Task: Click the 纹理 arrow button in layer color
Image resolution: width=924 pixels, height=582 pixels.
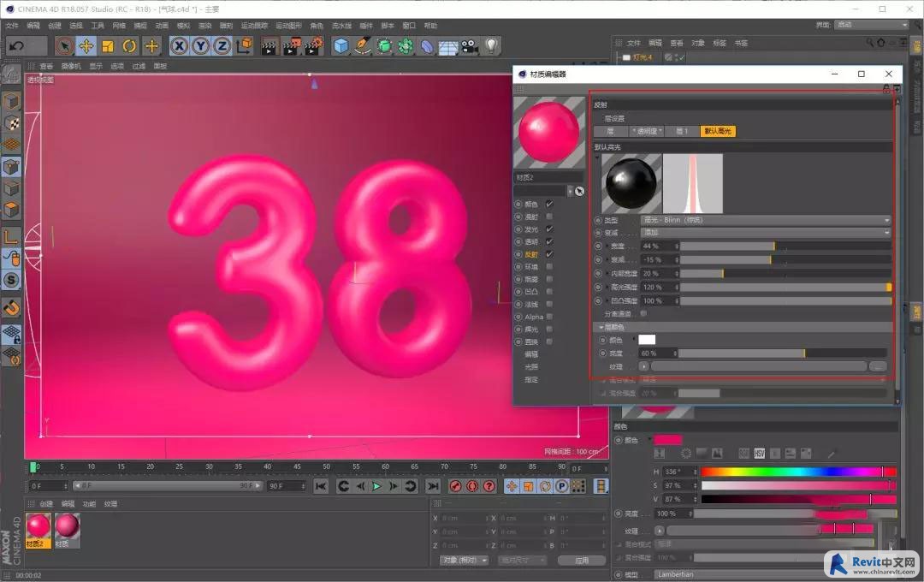Action: point(643,366)
